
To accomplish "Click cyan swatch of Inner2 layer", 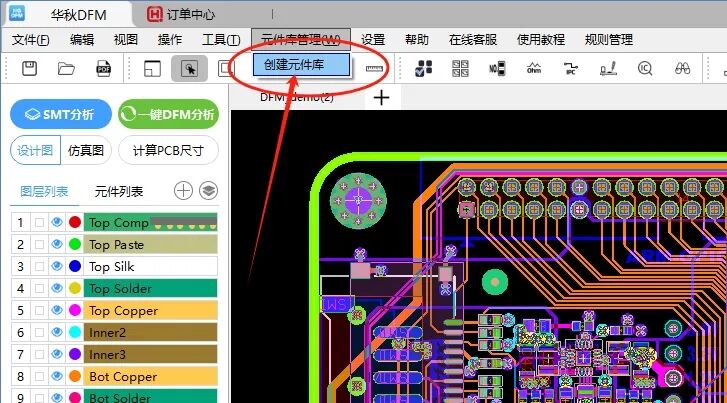I will tap(75, 332).
